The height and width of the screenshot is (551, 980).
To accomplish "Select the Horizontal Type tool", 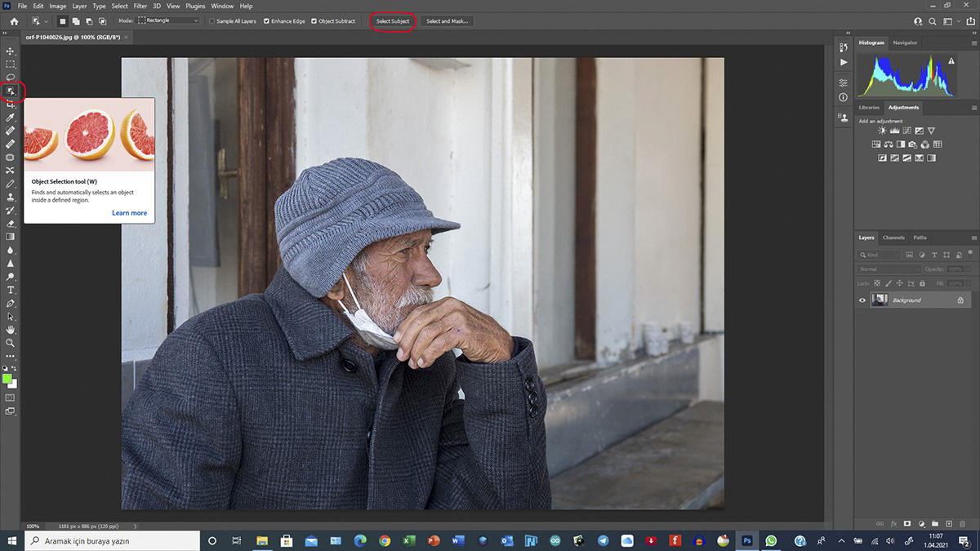I will tap(11, 290).
